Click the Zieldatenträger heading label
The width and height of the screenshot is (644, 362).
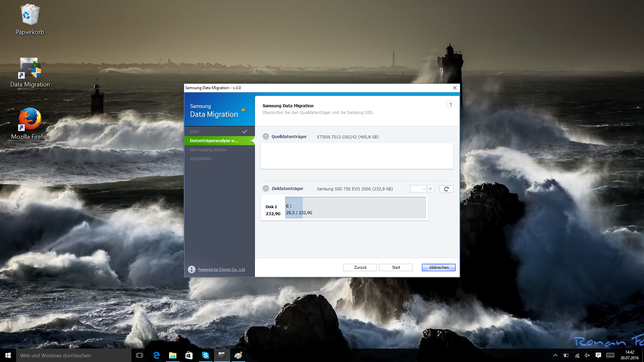(x=287, y=188)
